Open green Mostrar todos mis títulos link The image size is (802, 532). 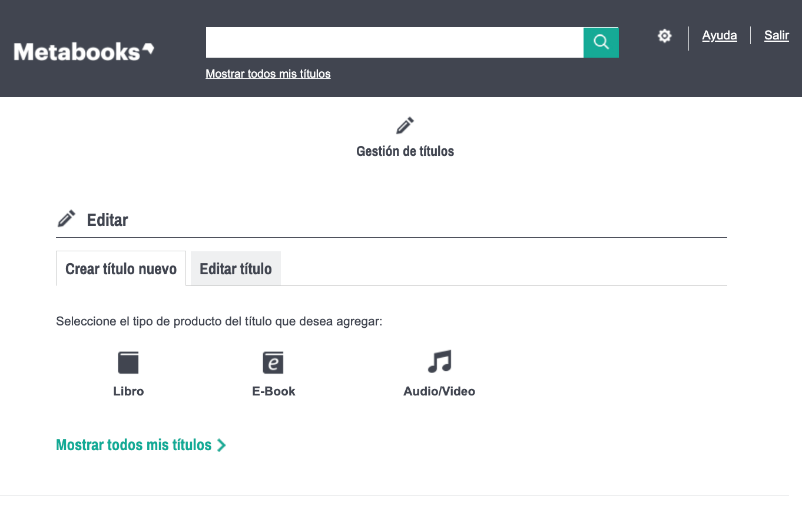(x=134, y=445)
